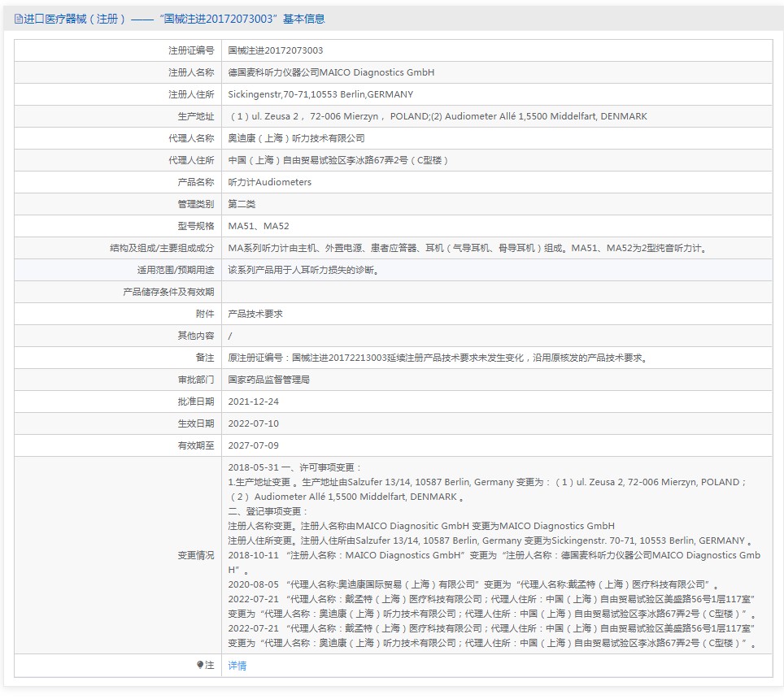
Task: Click the 听力计Audiometers product name
Action: coord(269,182)
